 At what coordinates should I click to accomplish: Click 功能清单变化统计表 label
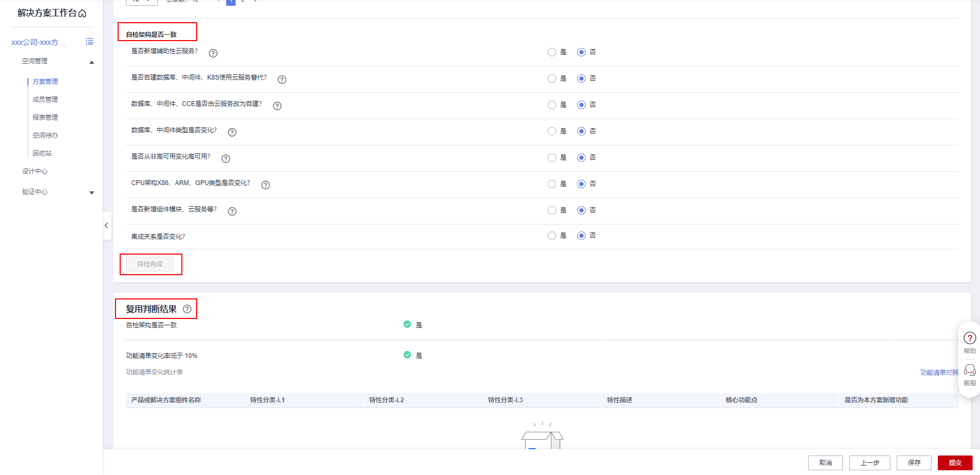pos(154,372)
